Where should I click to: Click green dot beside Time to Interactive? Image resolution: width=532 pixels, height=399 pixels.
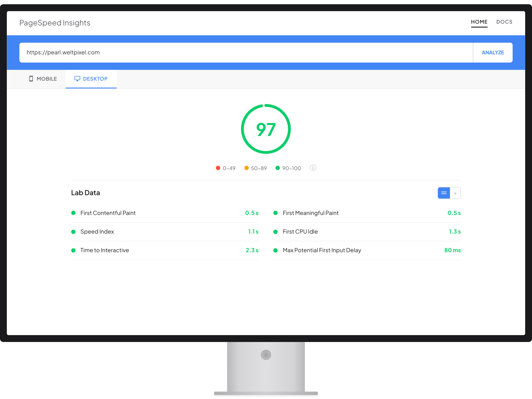click(73, 250)
